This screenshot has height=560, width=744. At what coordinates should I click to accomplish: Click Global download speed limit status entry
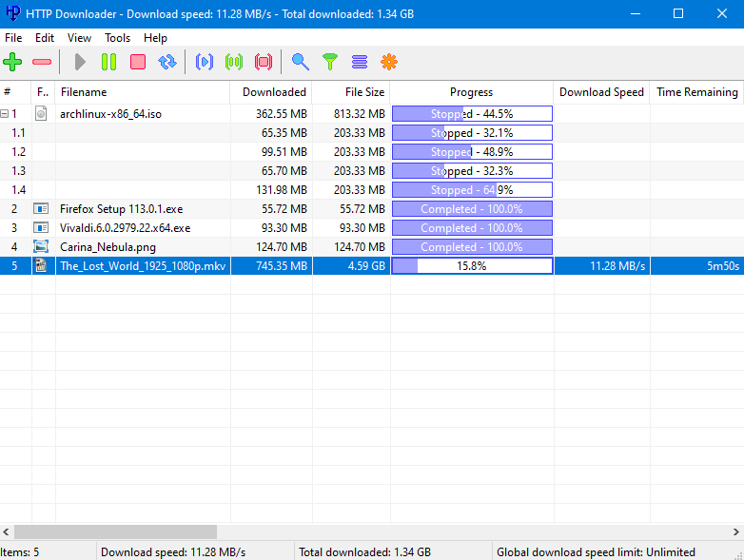coord(596,552)
